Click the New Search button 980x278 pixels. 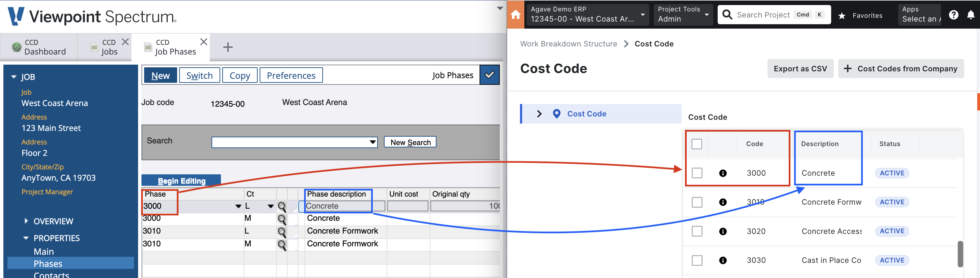[x=410, y=142]
